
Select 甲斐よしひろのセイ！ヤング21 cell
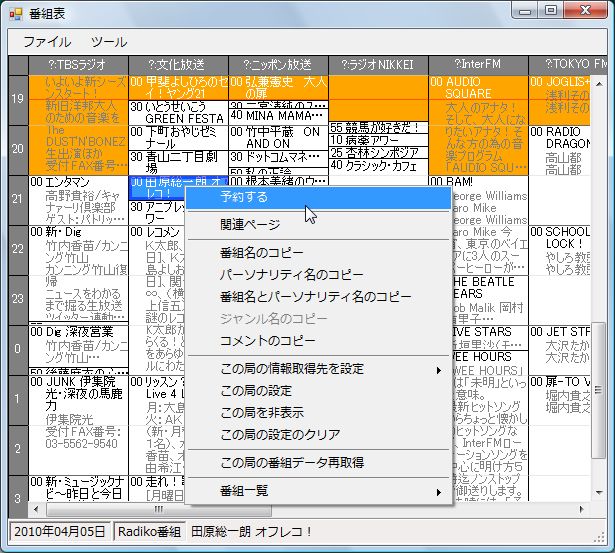coord(178,88)
